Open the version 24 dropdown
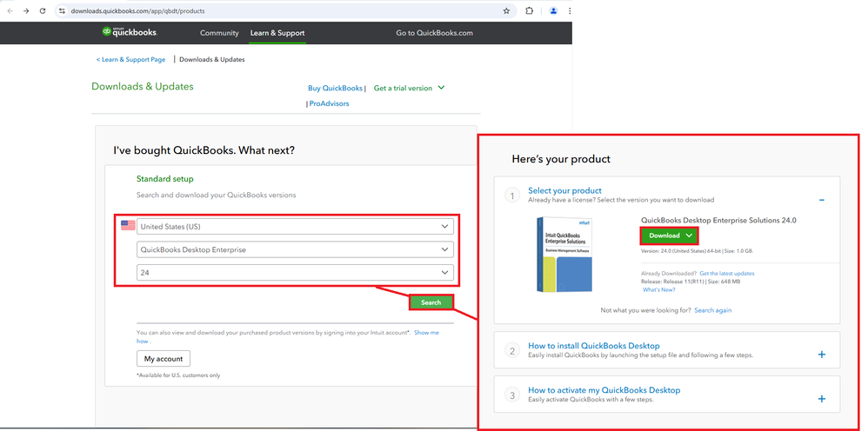 (295, 273)
